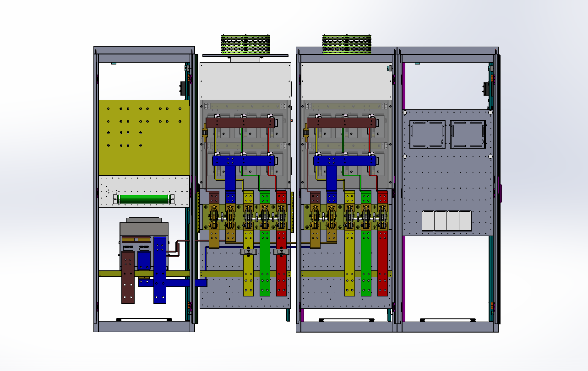Select the brown vertical busbar in left cabinet

128,277
